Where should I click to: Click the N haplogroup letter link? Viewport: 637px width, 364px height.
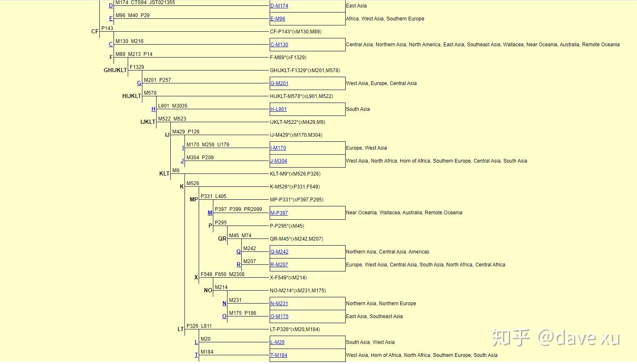coord(224,303)
